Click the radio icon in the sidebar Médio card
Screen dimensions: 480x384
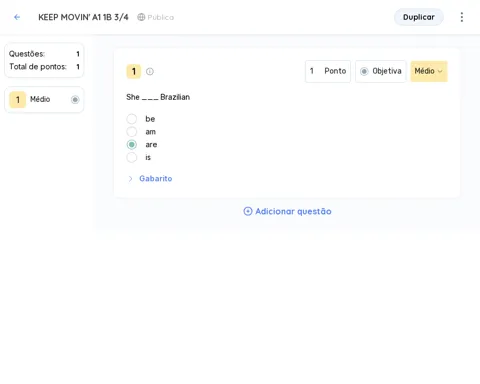[x=75, y=99]
